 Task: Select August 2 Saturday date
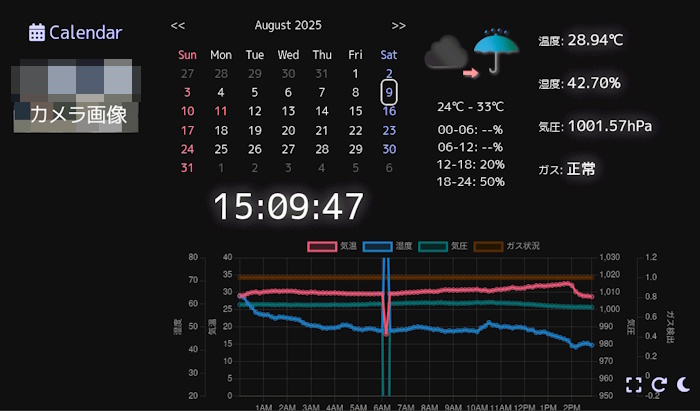pos(389,74)
